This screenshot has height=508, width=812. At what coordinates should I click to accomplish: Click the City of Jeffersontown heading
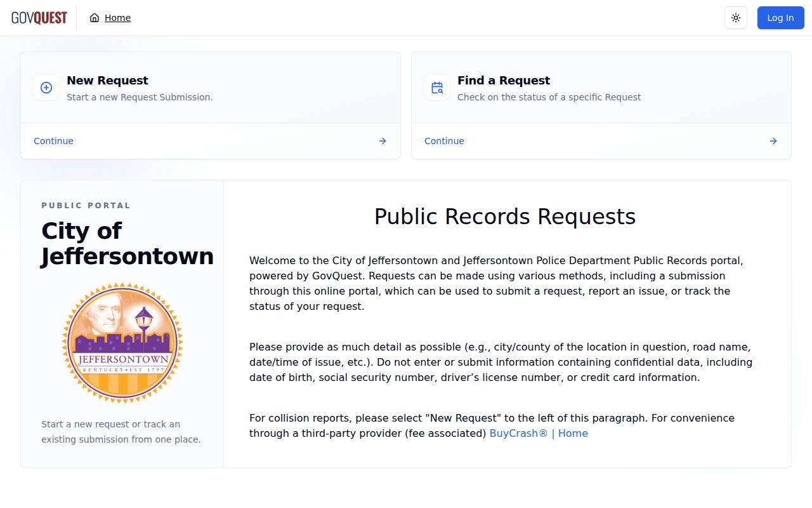[128, 243]
